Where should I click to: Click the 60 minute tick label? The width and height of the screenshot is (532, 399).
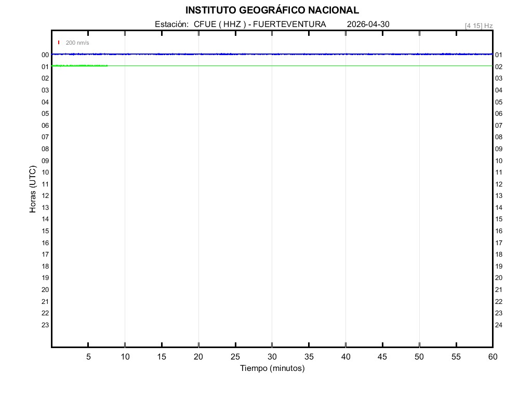(x=493, y=357)
